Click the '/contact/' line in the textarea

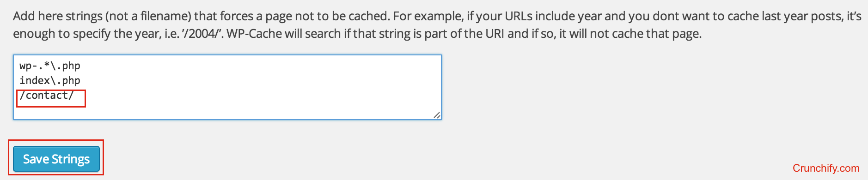pos(46,96)
